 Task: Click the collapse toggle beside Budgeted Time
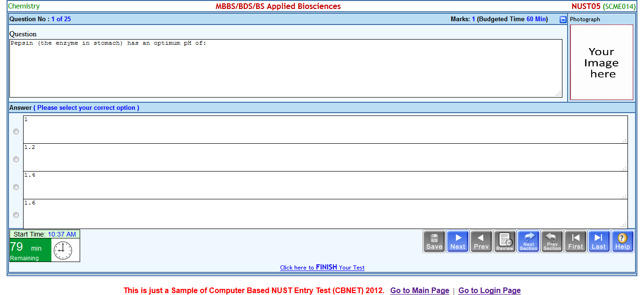[563, 19]
